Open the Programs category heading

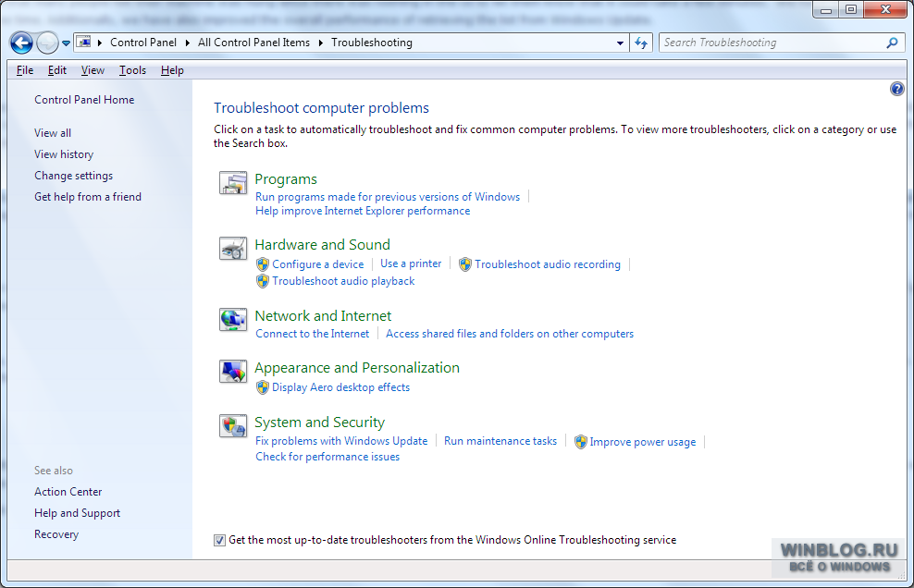coord(286,179)
